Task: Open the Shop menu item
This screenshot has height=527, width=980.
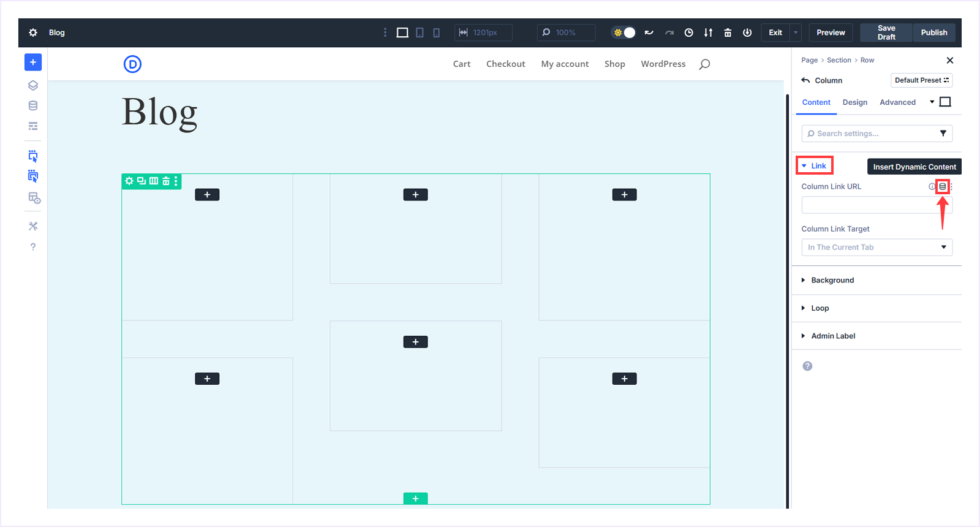Action: pos(614,64)
